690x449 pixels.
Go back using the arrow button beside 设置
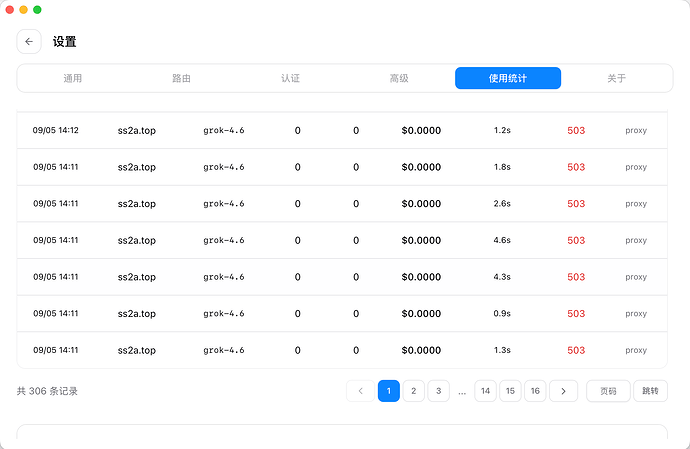tap(29, 42)
